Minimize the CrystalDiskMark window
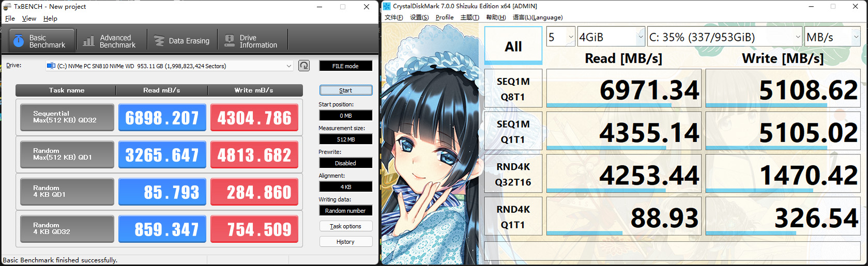868x266 pixels. click(811, 6)
